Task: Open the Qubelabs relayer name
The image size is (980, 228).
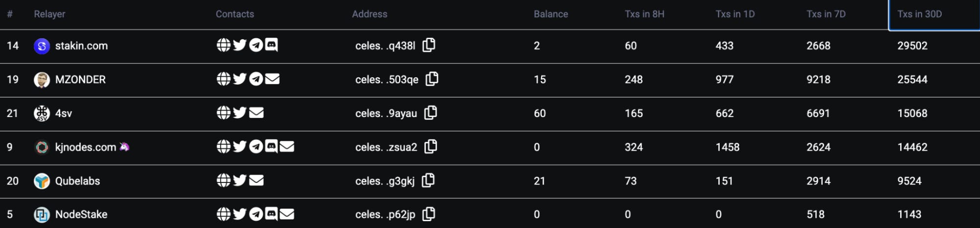Action: (77, 181)
